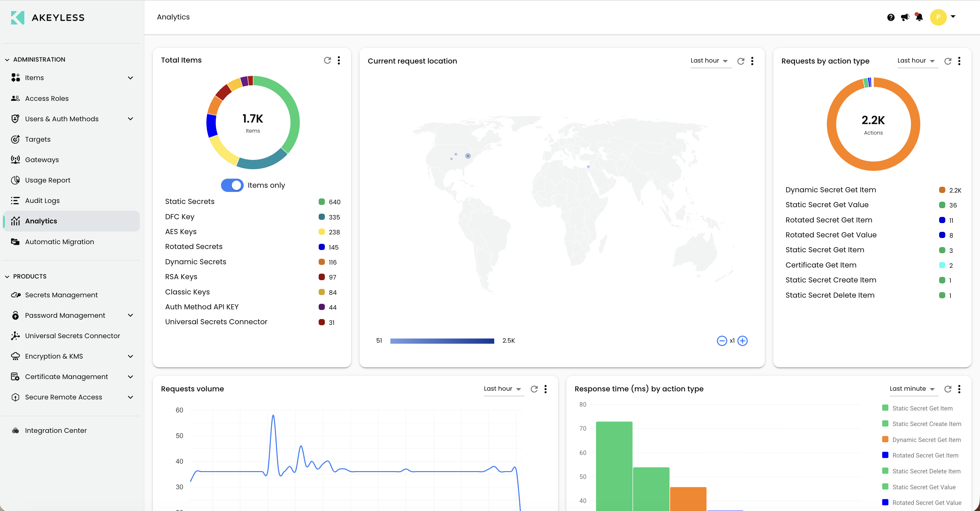This screenshot has width=980, height=511.
Task: Open the user avatar account menu
Action: [x=938, y=17]
